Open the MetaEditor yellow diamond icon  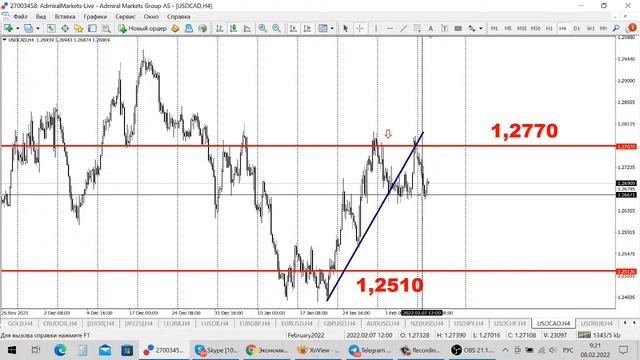(x=175, y=28)
